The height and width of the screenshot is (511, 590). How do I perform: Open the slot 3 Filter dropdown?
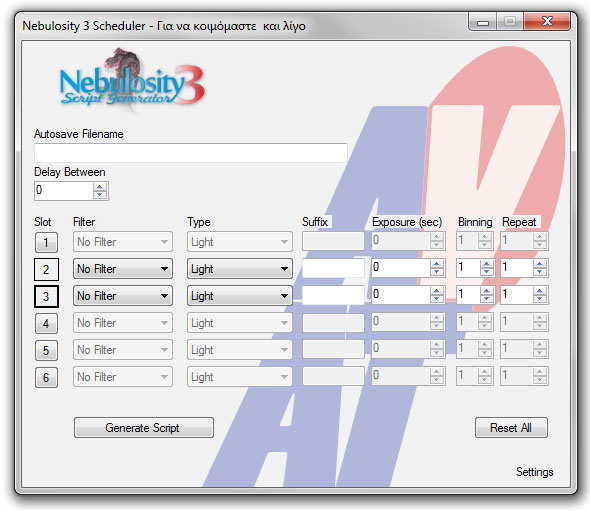pos(123,296)
